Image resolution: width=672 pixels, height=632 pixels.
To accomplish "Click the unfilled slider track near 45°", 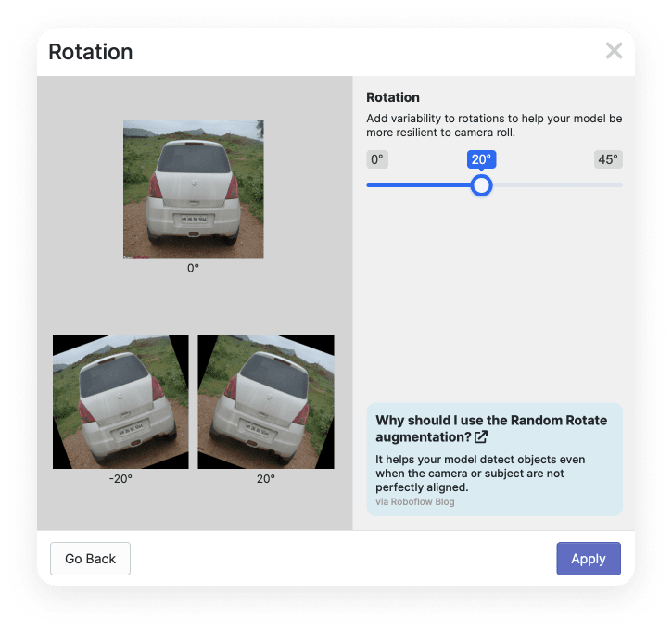I will pos(557,185).
